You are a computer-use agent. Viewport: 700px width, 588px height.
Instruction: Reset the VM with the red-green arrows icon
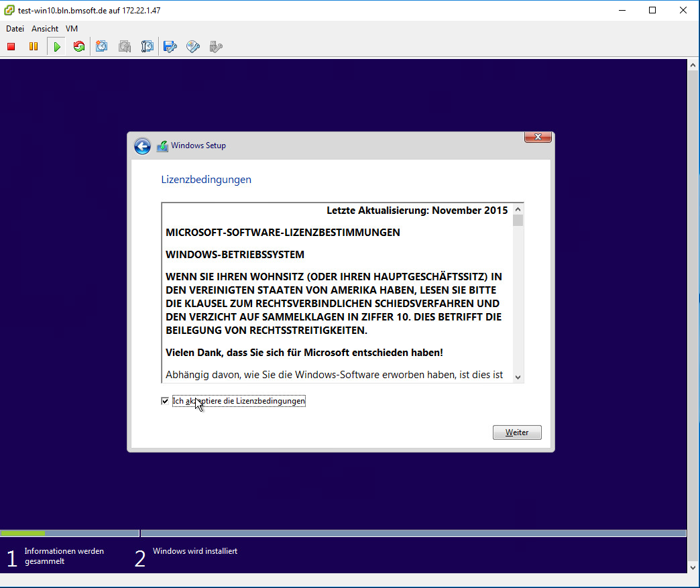coord(79,46)
